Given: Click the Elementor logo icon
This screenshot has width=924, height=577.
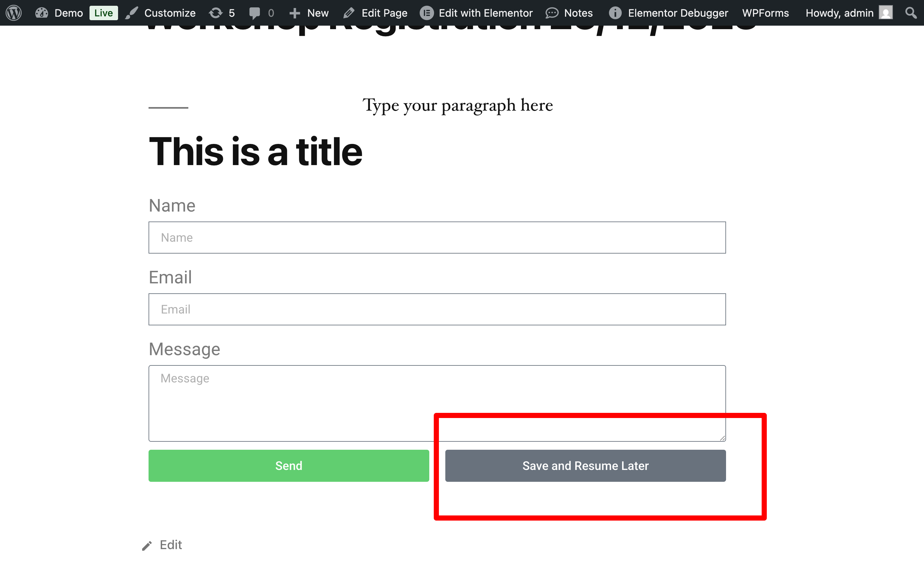Looking at the screenshot, I should (426, 13).
